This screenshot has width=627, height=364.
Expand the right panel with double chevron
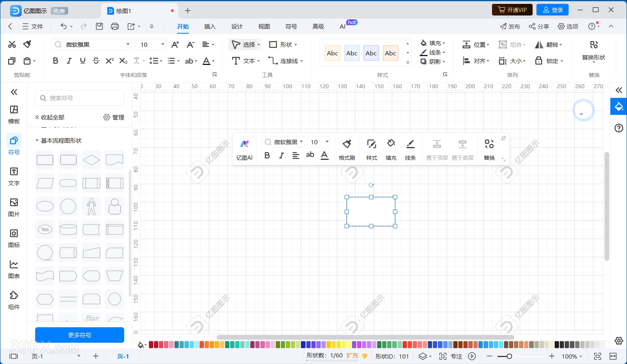[619, 91]
